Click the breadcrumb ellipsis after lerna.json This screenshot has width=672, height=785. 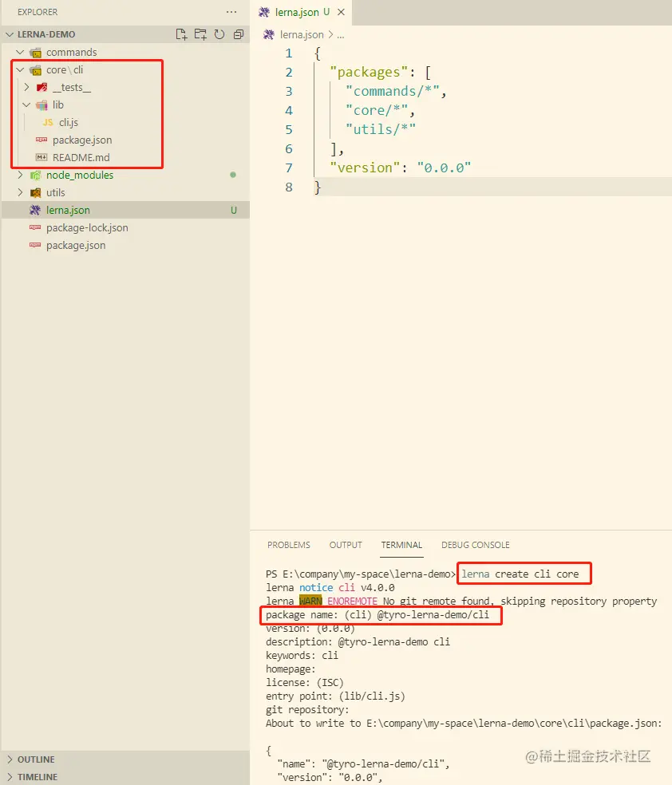(341, 36)
